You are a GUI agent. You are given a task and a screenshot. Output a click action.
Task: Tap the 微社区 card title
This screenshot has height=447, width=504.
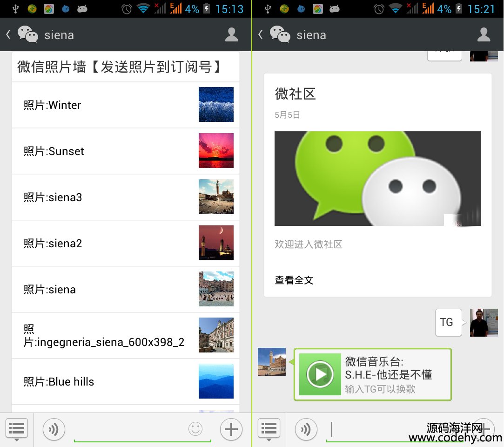tap(295, 94)
